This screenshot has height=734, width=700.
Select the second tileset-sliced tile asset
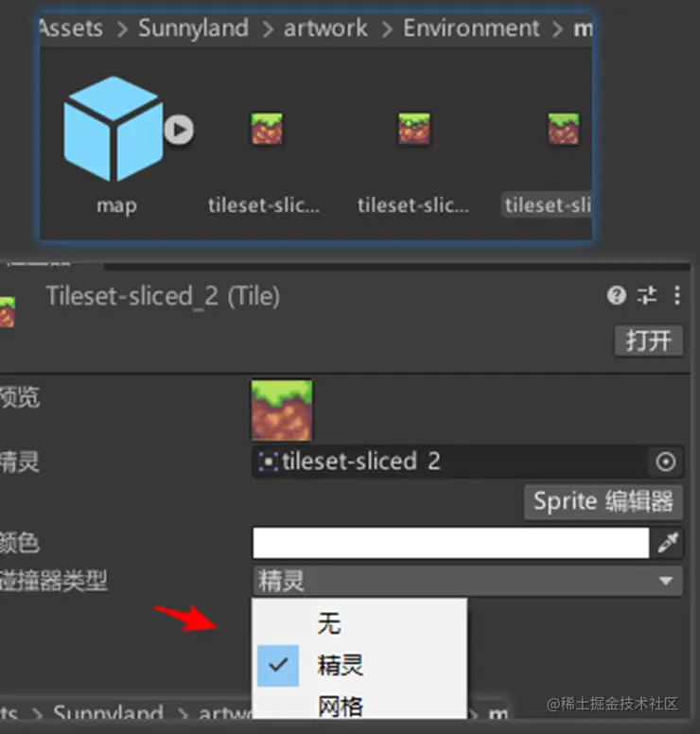414,129
